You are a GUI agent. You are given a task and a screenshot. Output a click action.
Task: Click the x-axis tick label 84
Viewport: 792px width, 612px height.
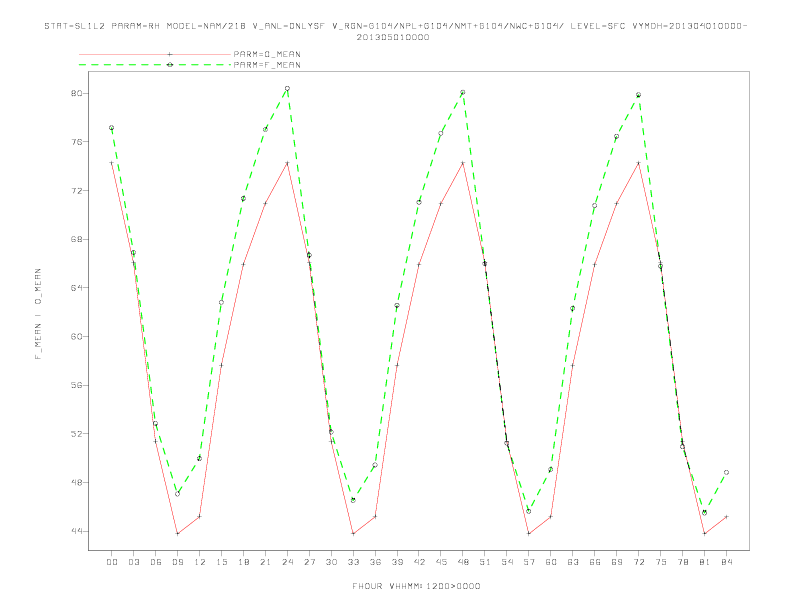(x=726, y=562)
